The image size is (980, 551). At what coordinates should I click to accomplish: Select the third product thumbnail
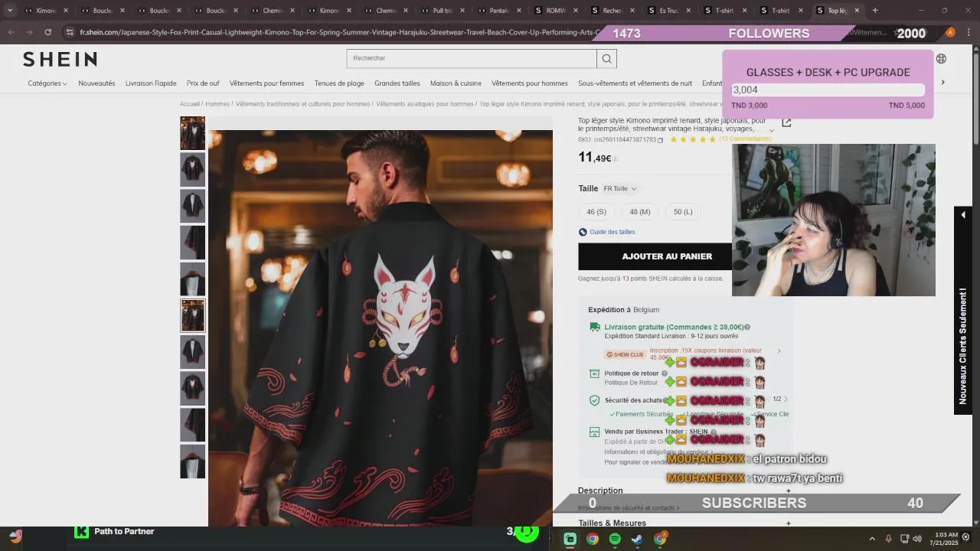tap(192, 206)
